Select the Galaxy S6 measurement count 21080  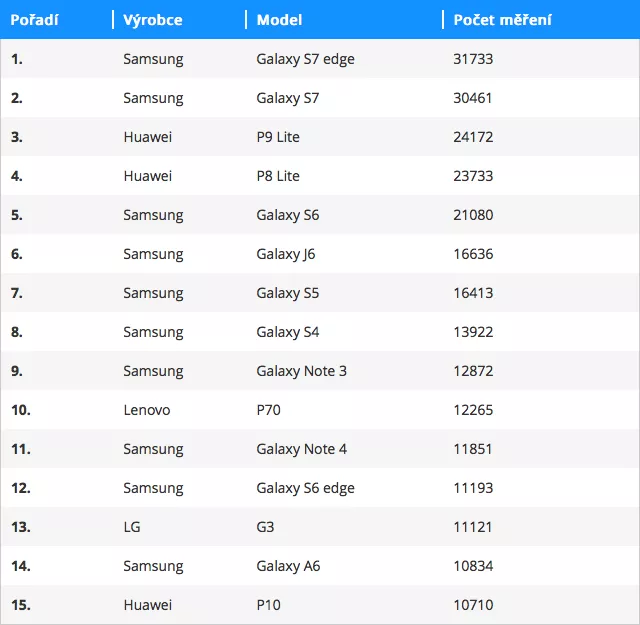tap(473, 215)
